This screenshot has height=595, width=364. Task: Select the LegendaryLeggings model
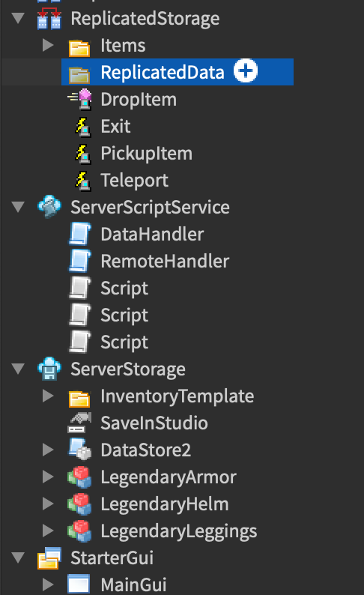coord(178,531)
